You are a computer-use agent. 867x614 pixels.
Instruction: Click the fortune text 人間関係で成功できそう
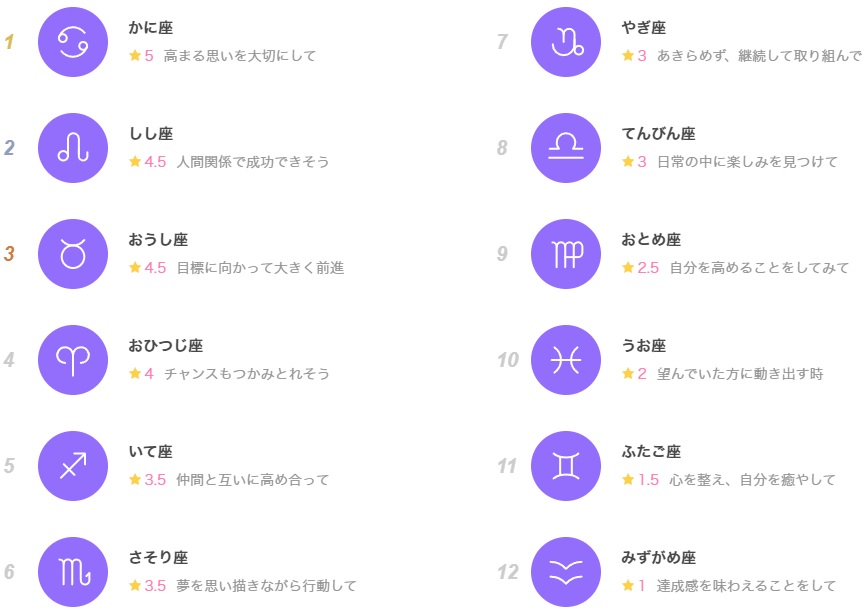point(253,162)
